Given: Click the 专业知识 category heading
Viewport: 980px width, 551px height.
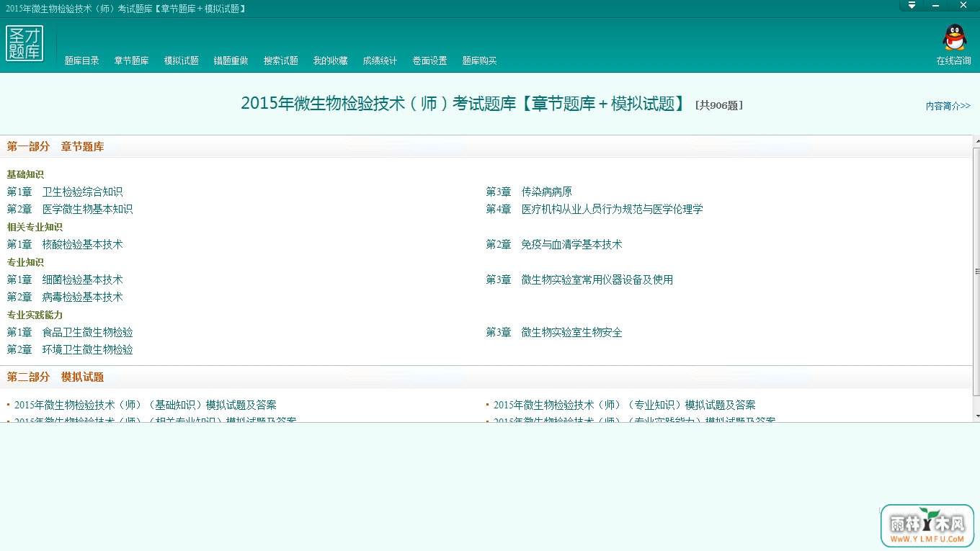Looking at the screenshot, I should pos(25,263).
